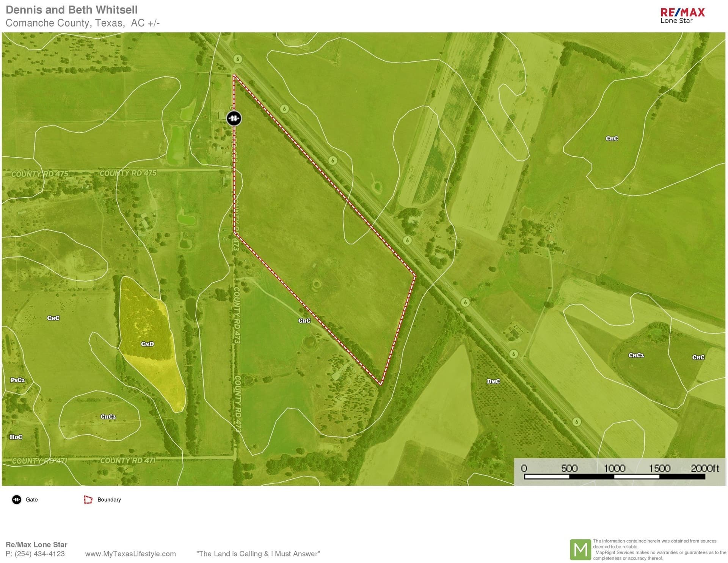Image resolution: width=728 pixels, height=563 pixels.
Task: Click the Gate legend icon
Action: [17, 500]
